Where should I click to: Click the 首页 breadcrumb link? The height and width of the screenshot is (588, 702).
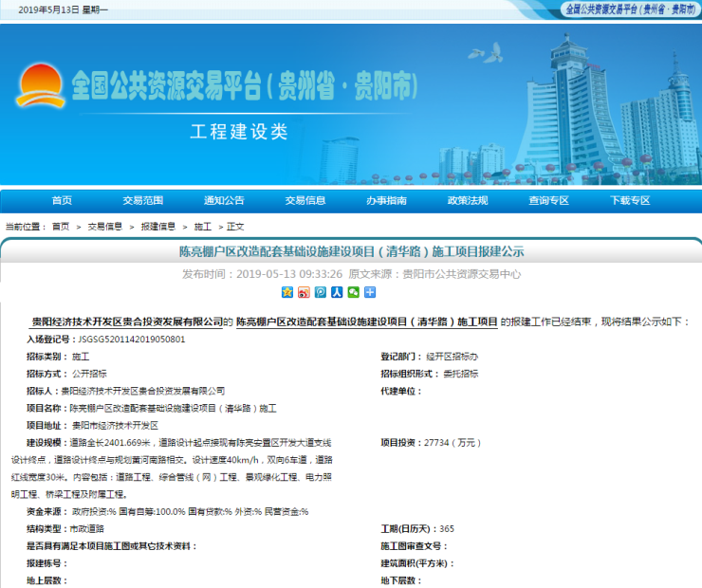pyautogui.click(x=61, y=227)
